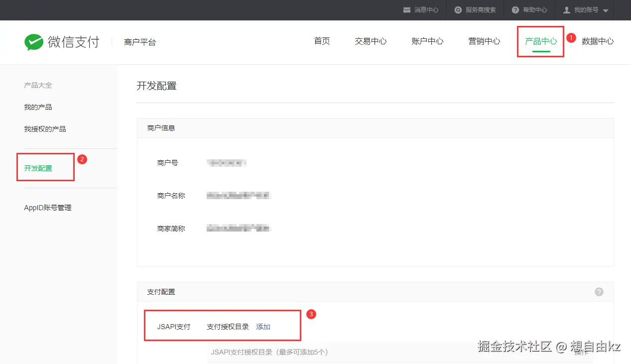Open 消息中心 in the top bar
631x364 pixels.
(426, 10)
